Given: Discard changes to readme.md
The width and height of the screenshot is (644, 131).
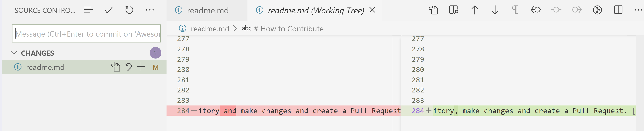Looking at the screenshot, I should (129, 67).
